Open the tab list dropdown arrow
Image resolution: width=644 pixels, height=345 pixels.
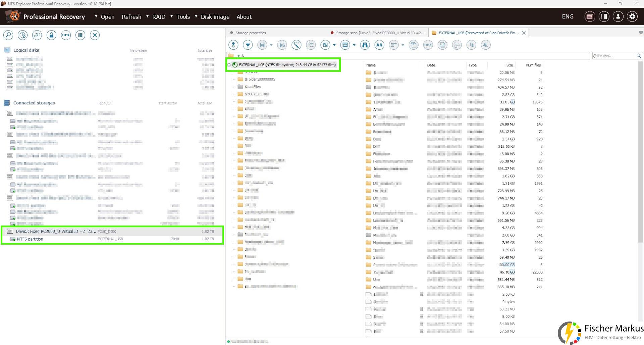click(x=641, y=33)
